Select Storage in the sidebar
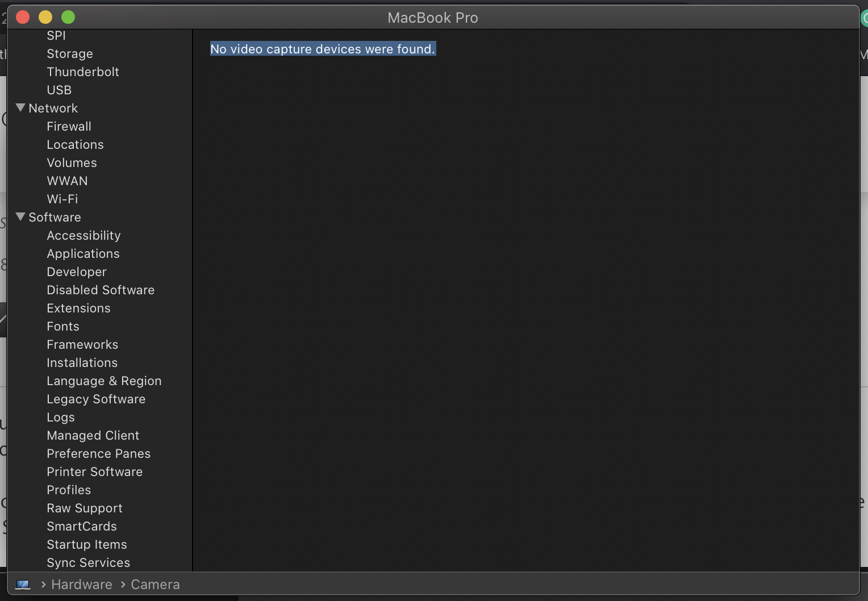Image resolution: width=868 pixels, height=601 pixels. 70,53
